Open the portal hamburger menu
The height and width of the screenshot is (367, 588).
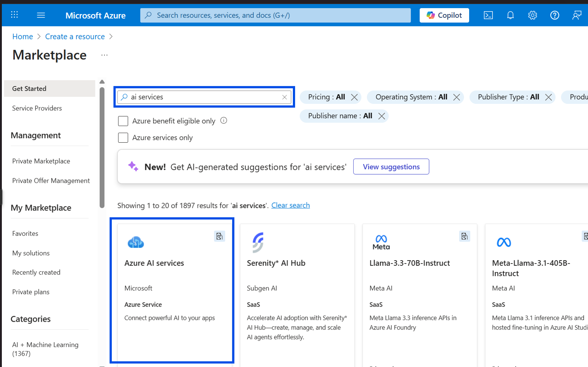coord(41,15)
